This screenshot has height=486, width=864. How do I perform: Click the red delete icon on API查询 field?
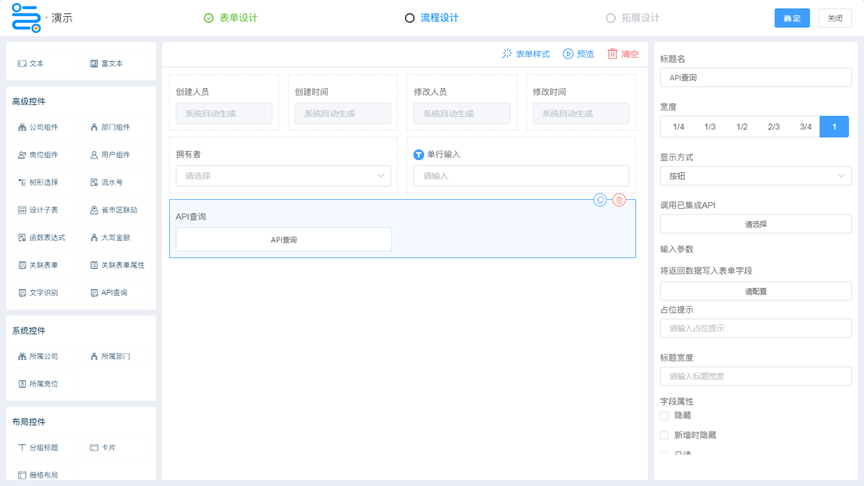tap(619, 200)
